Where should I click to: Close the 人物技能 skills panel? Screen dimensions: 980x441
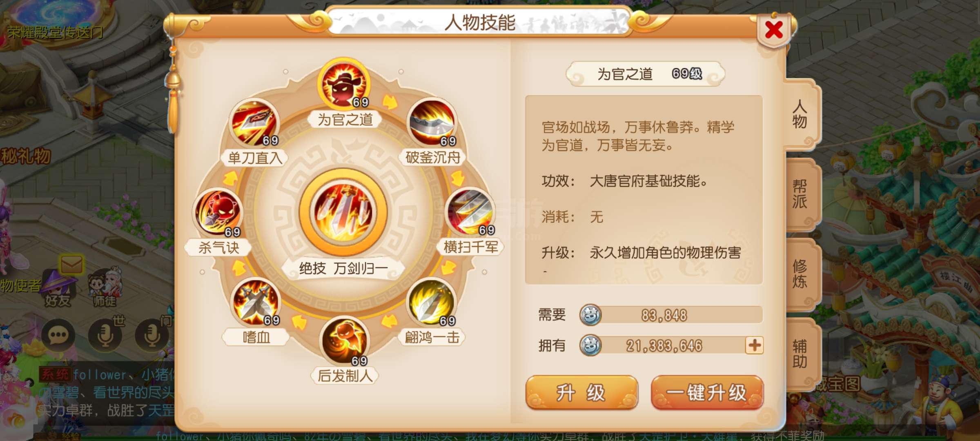pyautogui.click(x=774, y=30)
